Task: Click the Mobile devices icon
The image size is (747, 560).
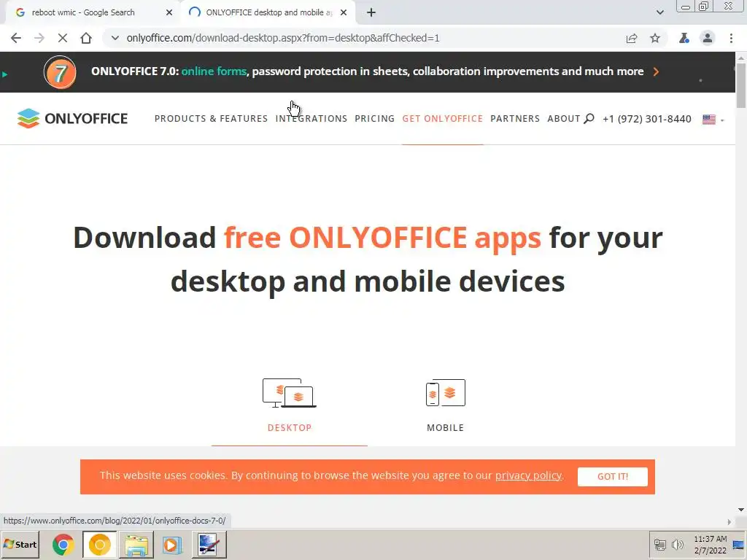Action: click(x=446, y=393)
